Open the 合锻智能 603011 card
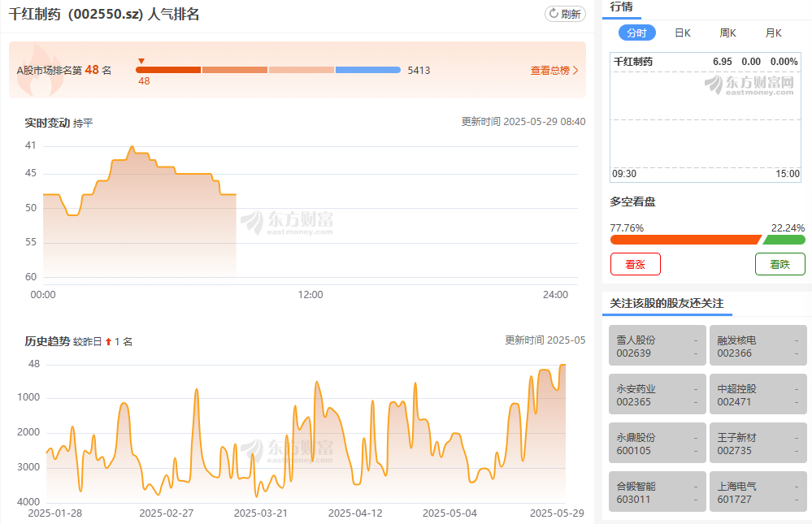Image resolution: width=812 pixels, height=524 pixels. pos(658,492)
